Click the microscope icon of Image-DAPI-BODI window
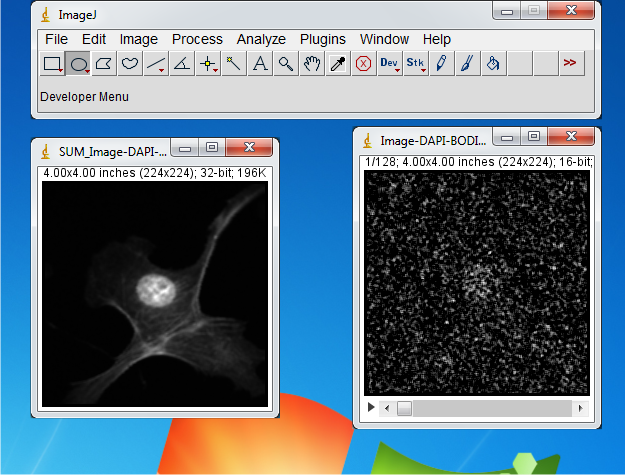 [368, 141]
